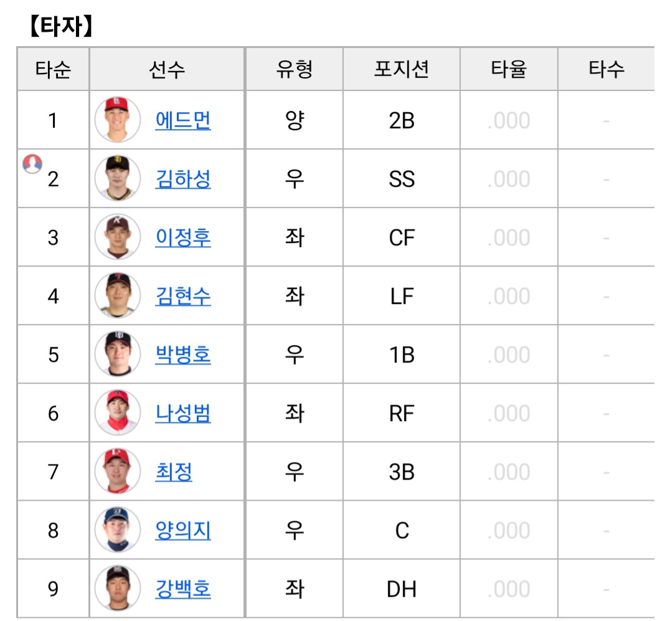Open the 박병호 player link
Image resolution: width=672 pixels, height=621 pixels.
click(183, 355)
